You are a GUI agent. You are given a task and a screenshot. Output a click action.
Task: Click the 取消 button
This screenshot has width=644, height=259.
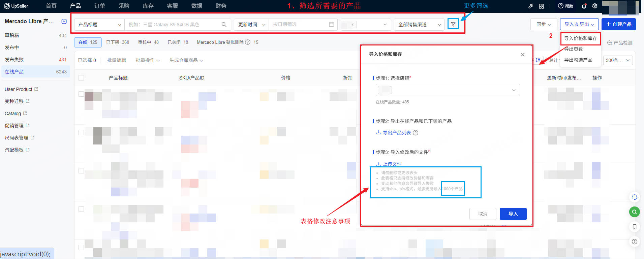(x=483, y=214)
